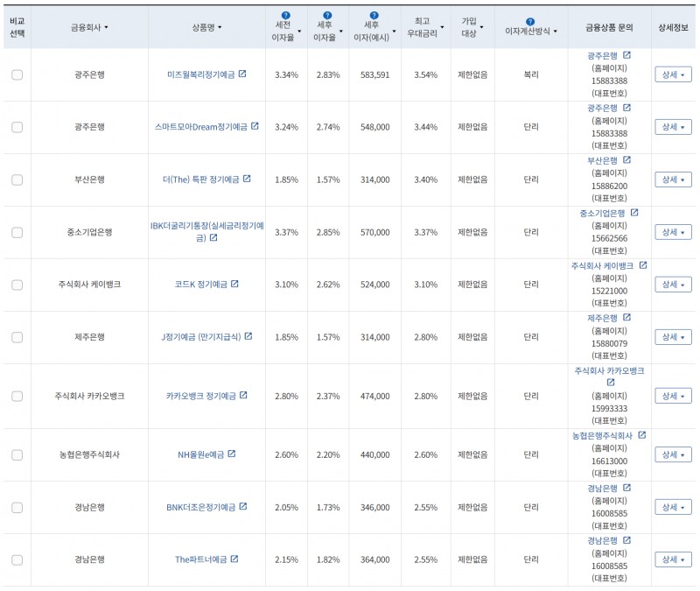Check compare box for BNK더조은정기예금 row

[17, 508]
